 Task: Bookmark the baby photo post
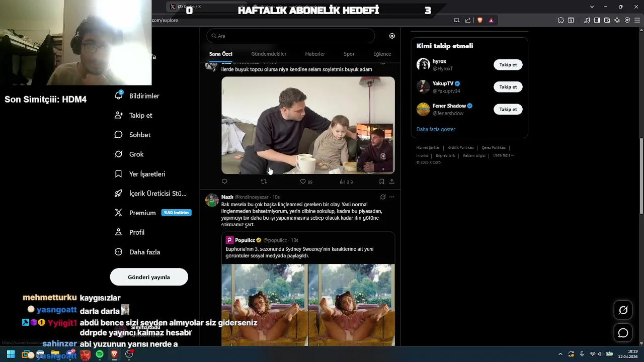click(x=381, y=182)
